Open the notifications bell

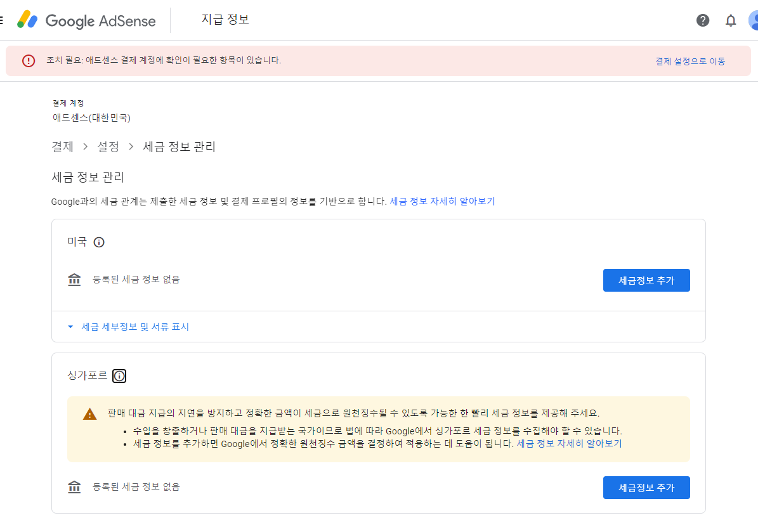(x=731, y=20)
